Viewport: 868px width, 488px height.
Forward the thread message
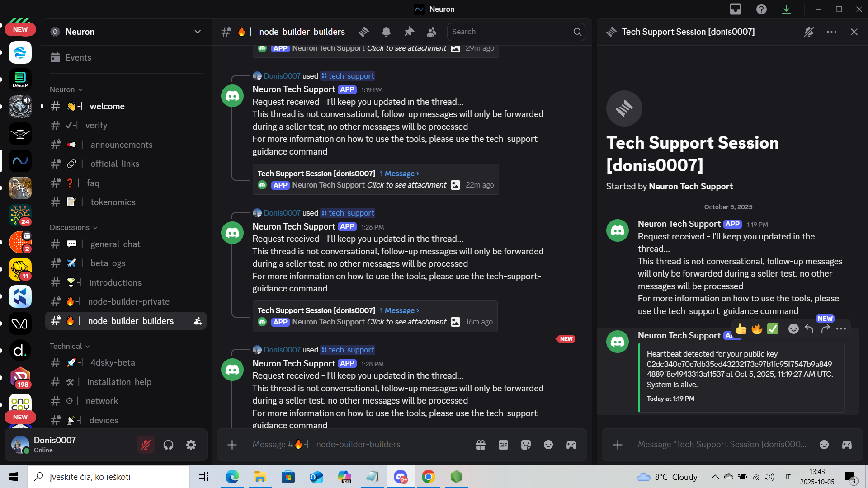[x=826, y=328]
